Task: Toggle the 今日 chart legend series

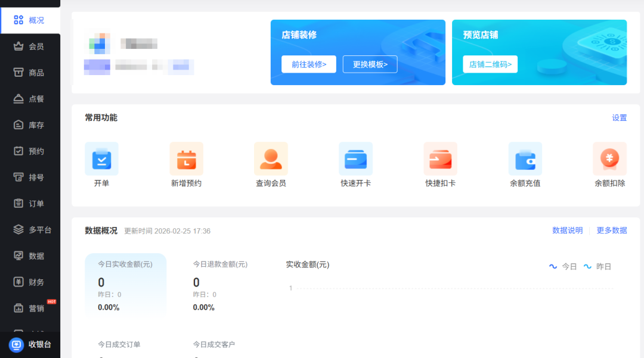Action: tap(563, 267)
